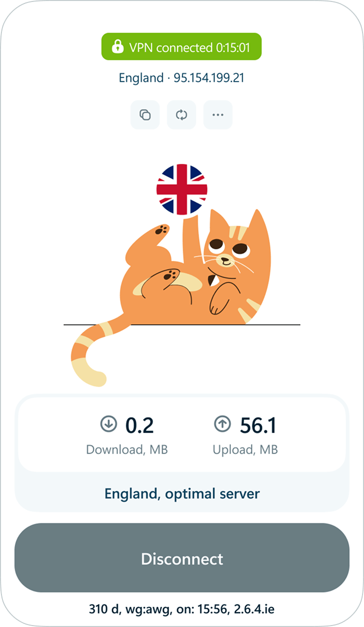Click the download arrow icon
Screen dimensions: 364x627
(x=108, y=424)
